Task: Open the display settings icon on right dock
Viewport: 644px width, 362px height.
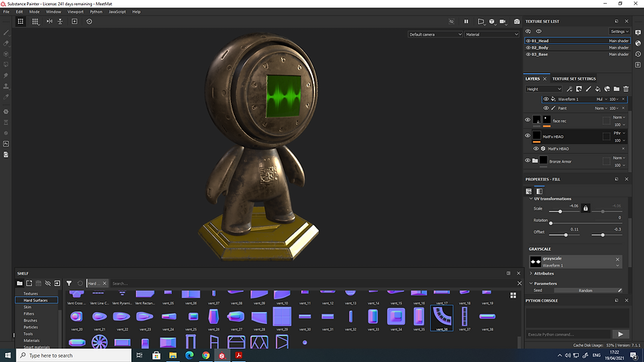Action: pyautogui.click(x=638, y=32)
